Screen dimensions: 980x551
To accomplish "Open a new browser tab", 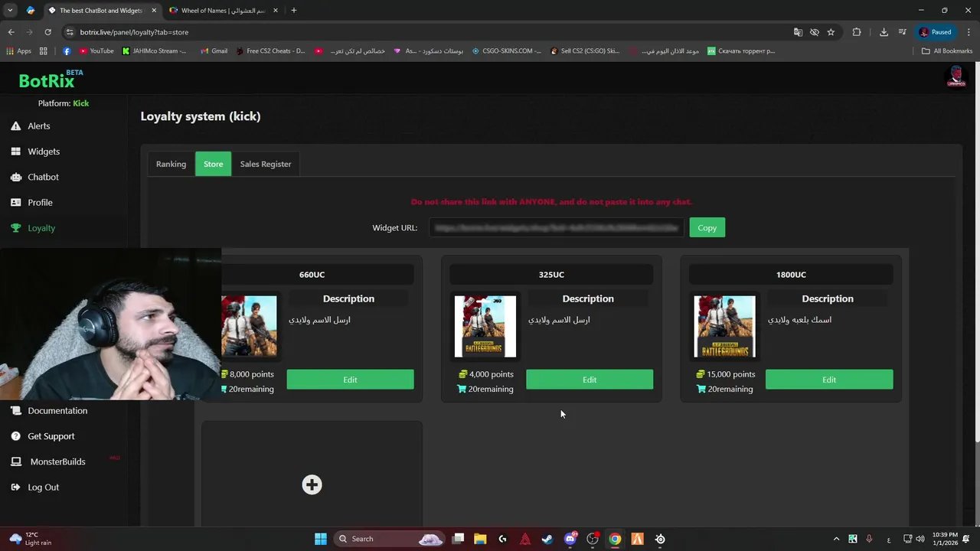I will pos(294,11).
